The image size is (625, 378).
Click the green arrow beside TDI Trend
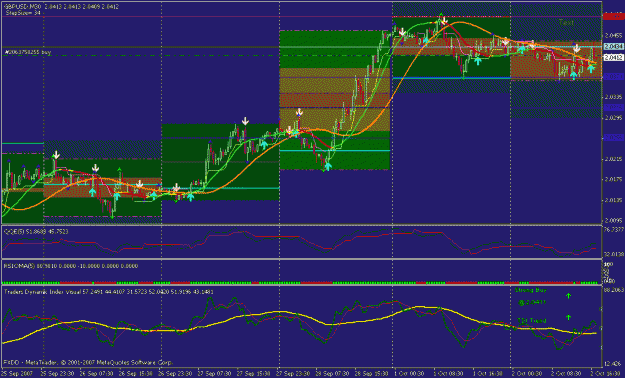(568, 317)
